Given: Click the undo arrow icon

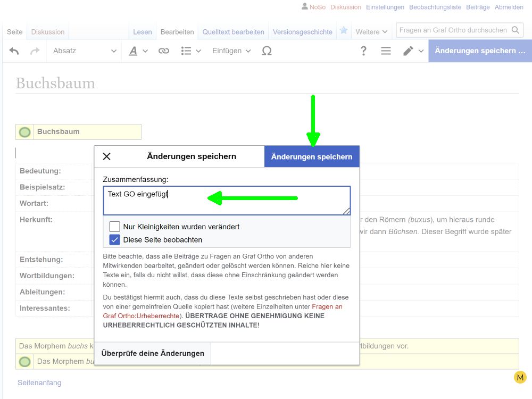Looking at the screenshot, I should [14, 51].
